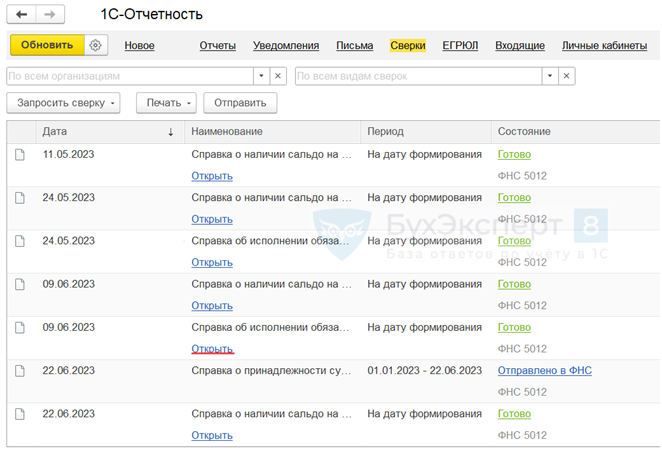
Task: Click Готово status for 09.06.2023 Справка об исполнении
Action: coord(514,327)
